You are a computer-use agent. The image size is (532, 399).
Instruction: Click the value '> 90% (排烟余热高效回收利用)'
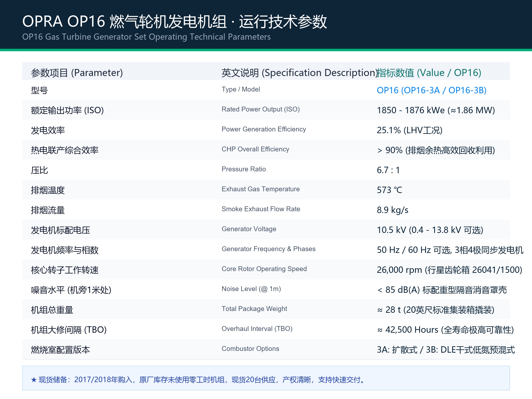[436, 150]
